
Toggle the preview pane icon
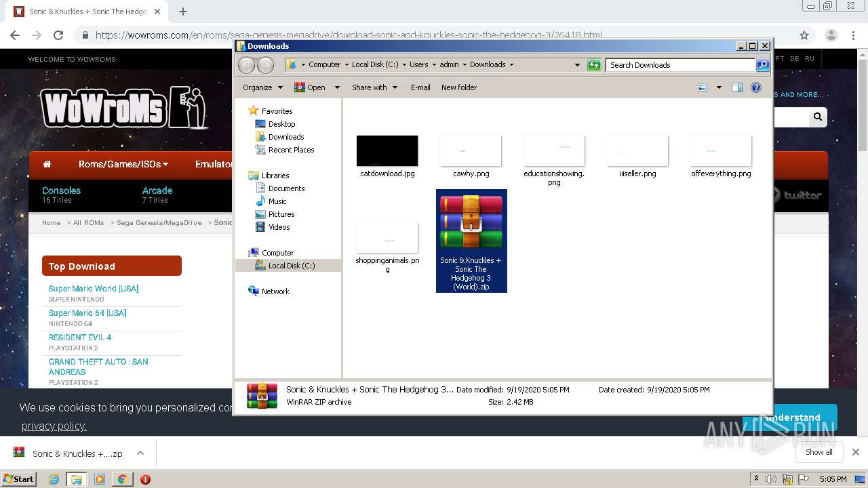[737, 87]
